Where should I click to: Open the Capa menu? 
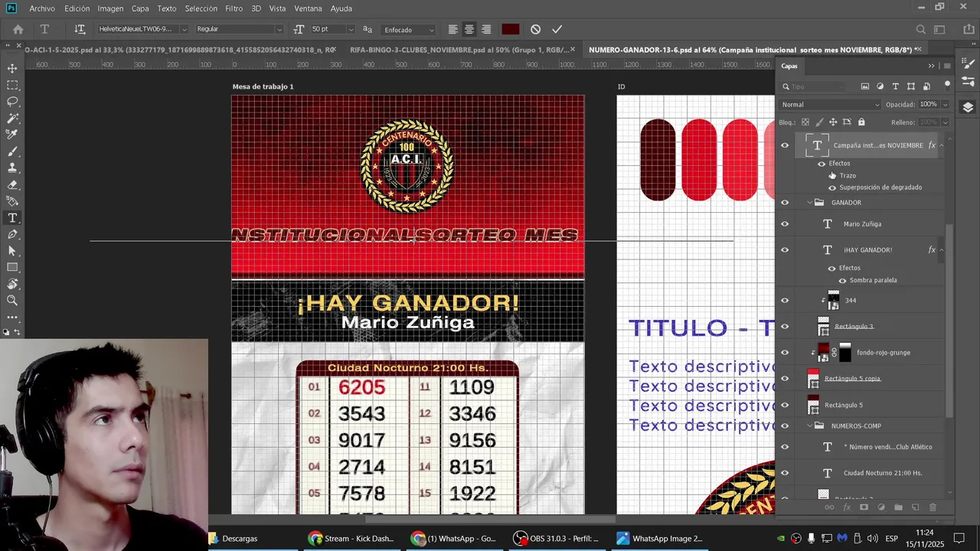click(x=140, y=8)
